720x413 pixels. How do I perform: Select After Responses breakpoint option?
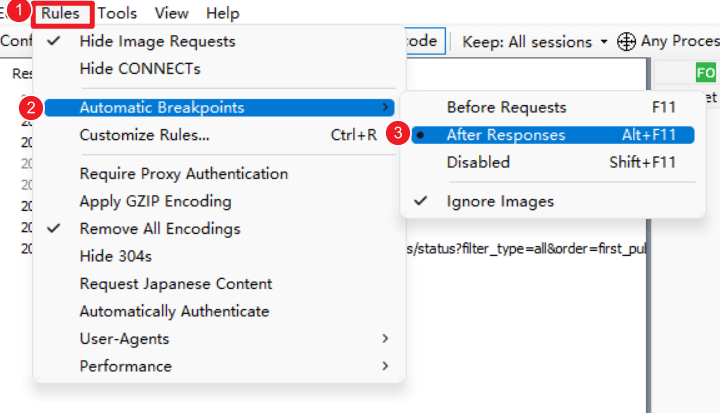(x=505, y=135)
